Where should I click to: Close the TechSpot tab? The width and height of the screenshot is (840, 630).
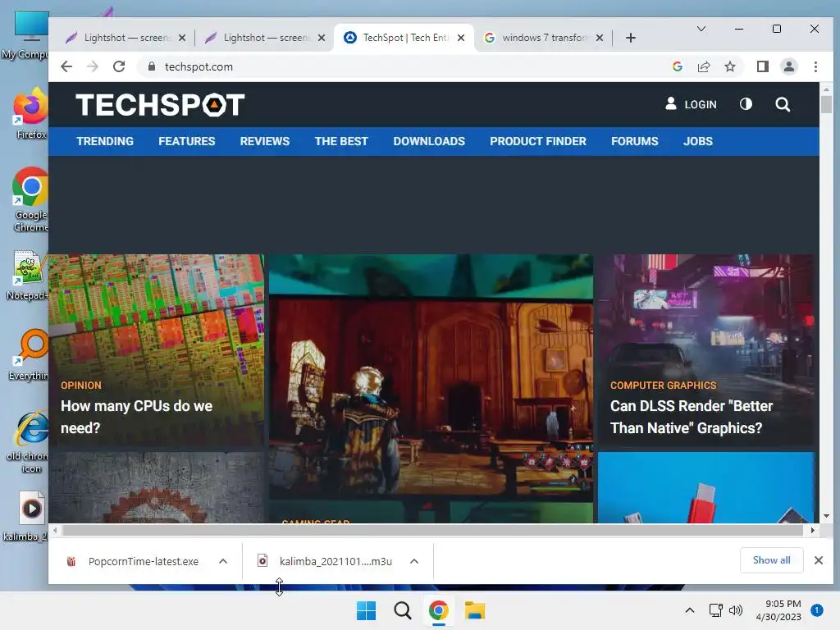[x=461, y=38]
